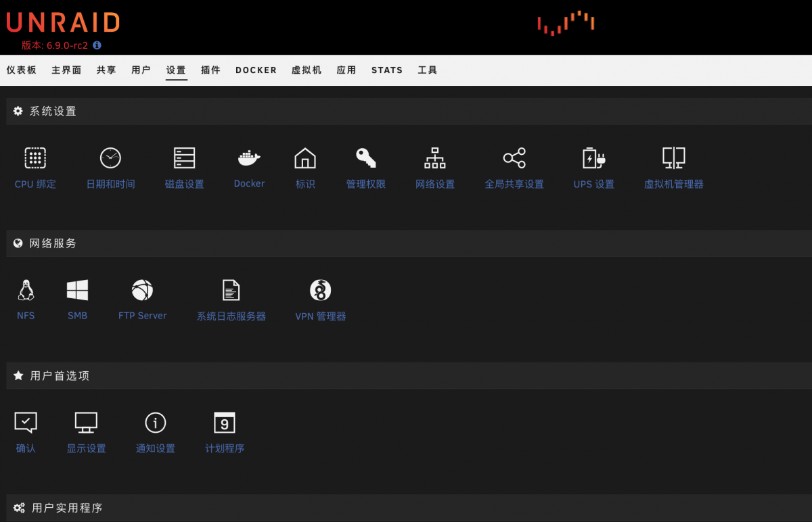This screenshot has width=812, height=522.
Task: Go to the 仪表板 dashboard tab
Action: tap(22, 70)
